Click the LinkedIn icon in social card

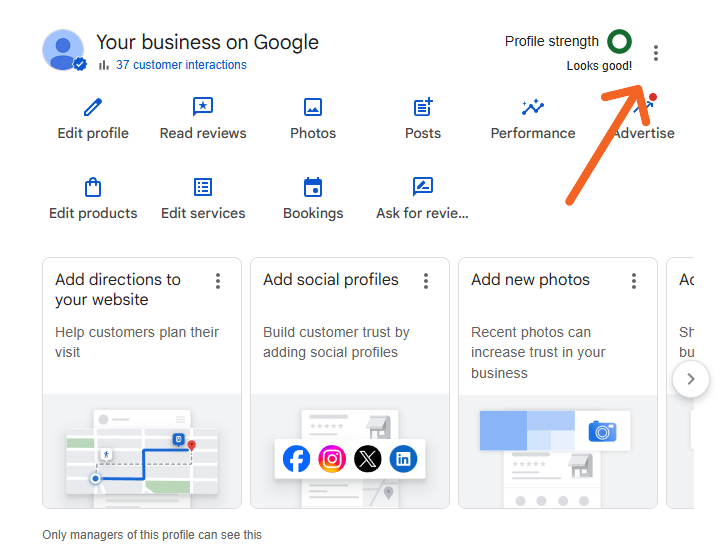403,459
